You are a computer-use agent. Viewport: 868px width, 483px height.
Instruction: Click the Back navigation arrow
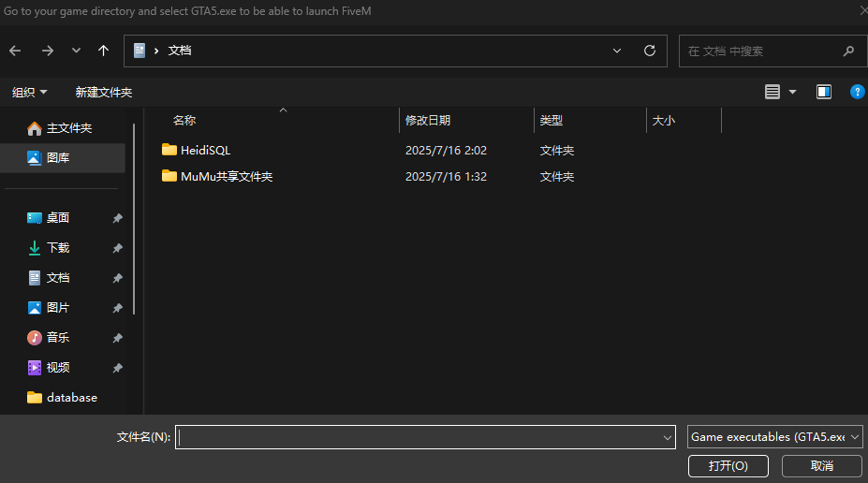[x=16, y=51]
